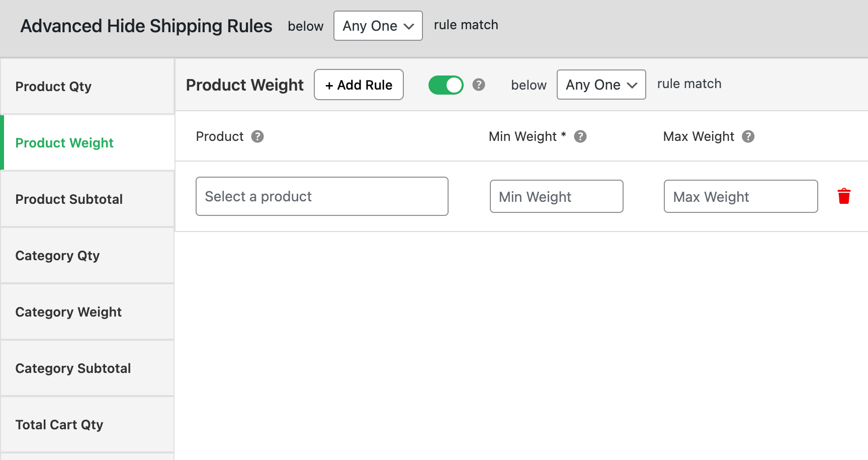Click the Max Weight input box
Image resolution: width=868 pixels, height=460 pixels.
(x=740, y=196)
